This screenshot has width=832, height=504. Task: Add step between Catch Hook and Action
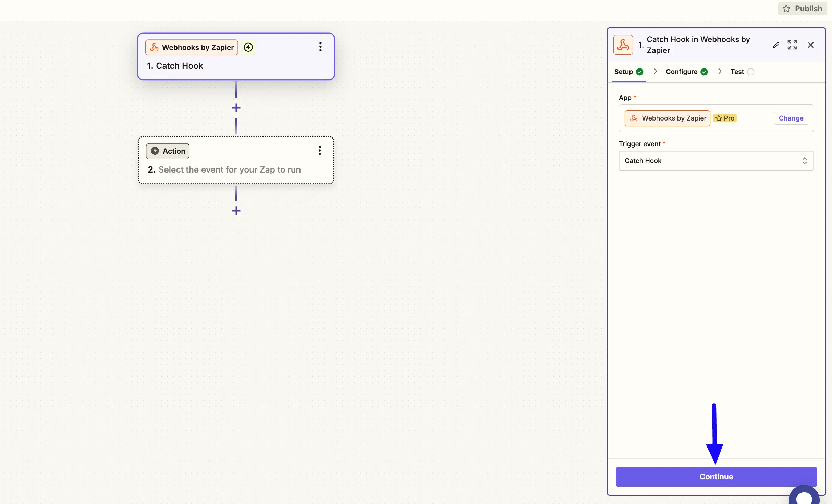click(236, 108)
